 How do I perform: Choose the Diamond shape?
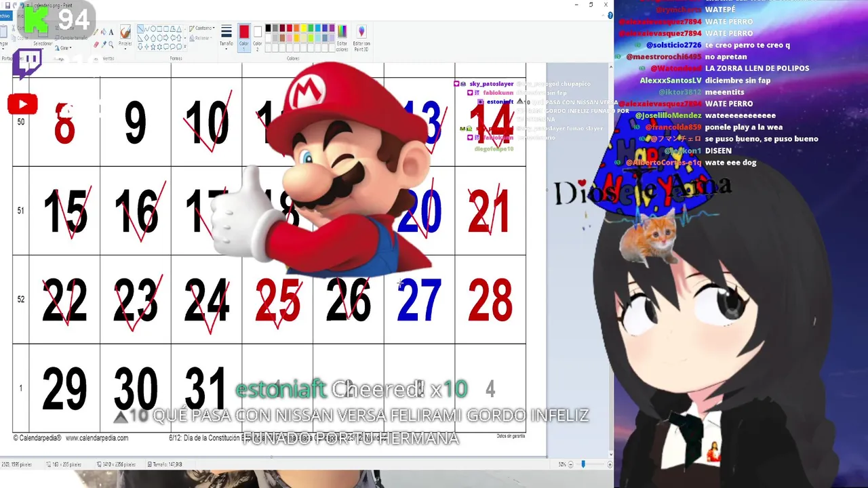point(146,38)
